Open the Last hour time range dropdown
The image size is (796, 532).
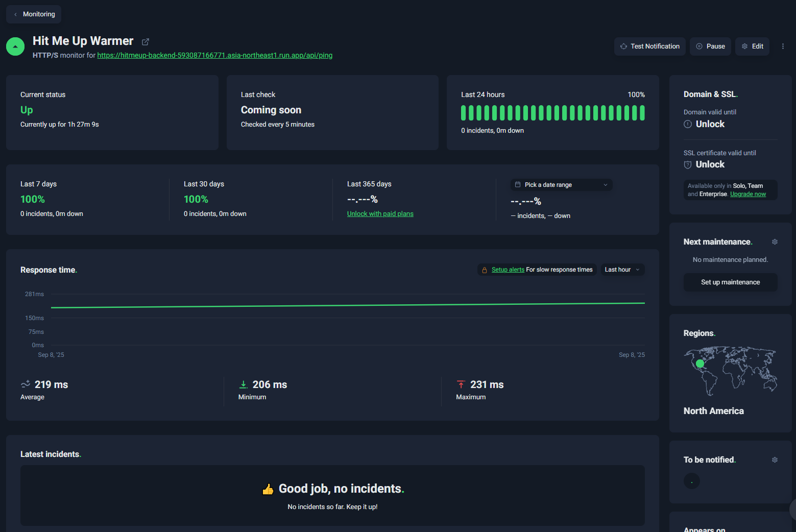point(622,270)
